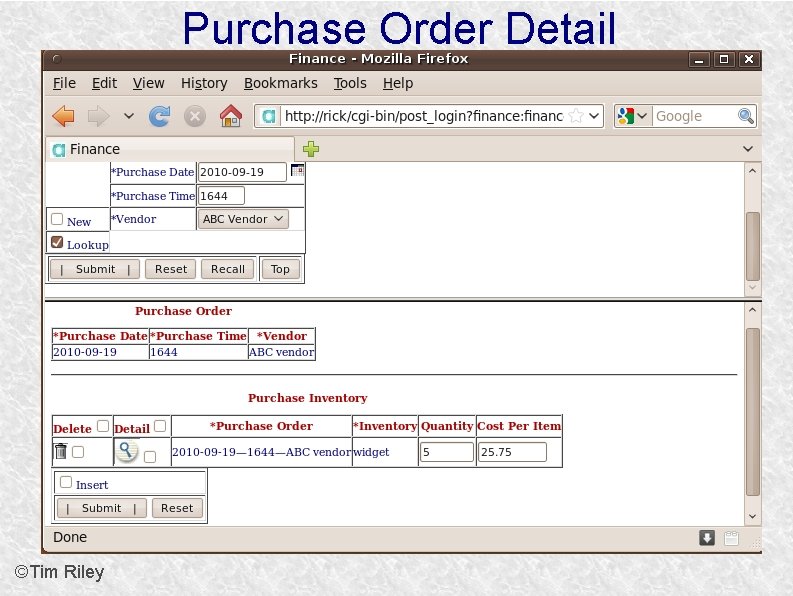The image size is (793, 596).
Task: Click the 'widget' inventory cell
Action: click(384, 452)
